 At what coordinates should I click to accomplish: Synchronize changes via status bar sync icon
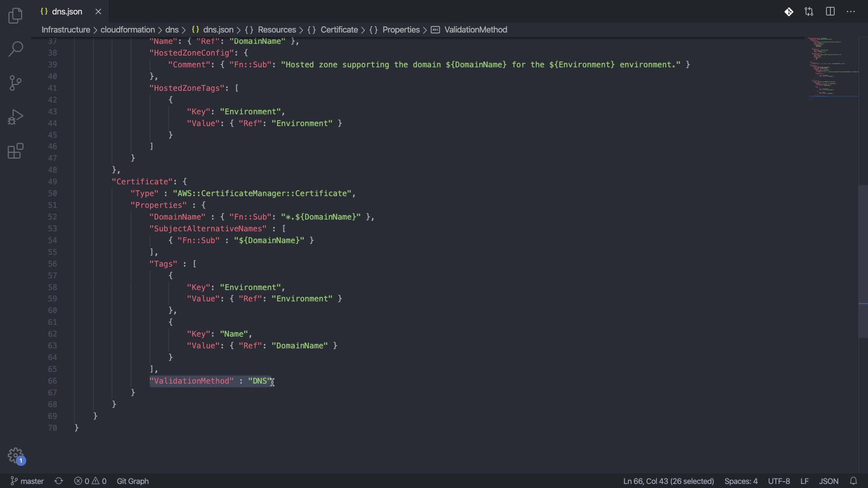[x=59, y=481]
